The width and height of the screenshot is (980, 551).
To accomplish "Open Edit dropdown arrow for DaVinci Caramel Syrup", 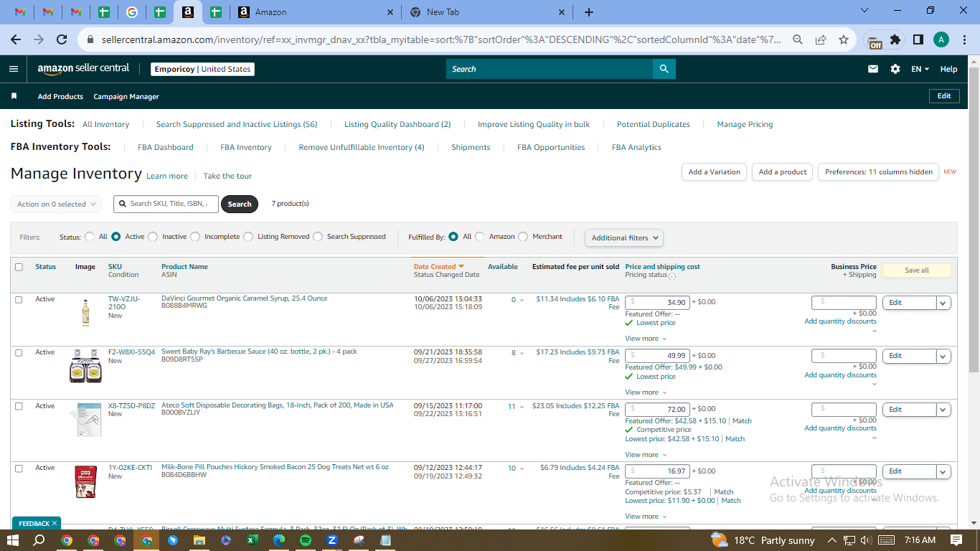I will (x=944, y=303).
